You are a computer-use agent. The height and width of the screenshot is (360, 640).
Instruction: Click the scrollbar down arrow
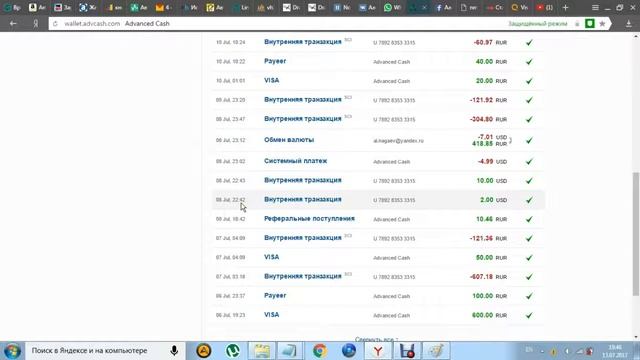click(636, 337)
